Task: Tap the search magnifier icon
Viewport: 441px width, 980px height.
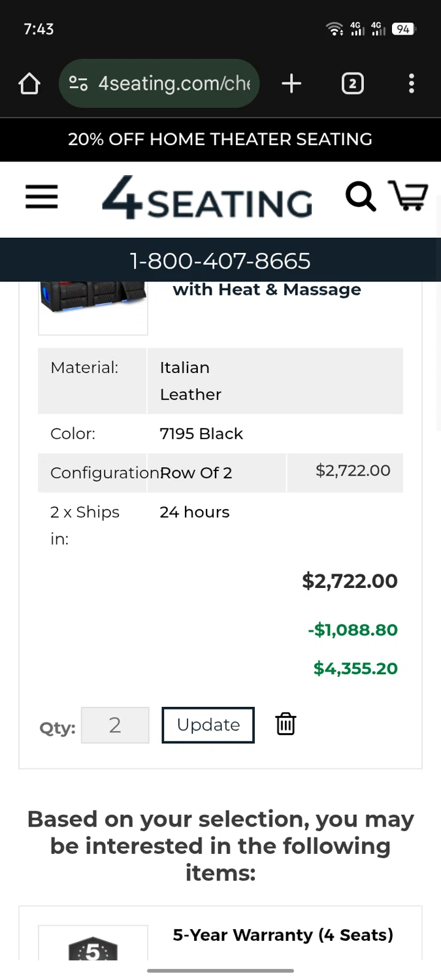Action: (360, 196)
